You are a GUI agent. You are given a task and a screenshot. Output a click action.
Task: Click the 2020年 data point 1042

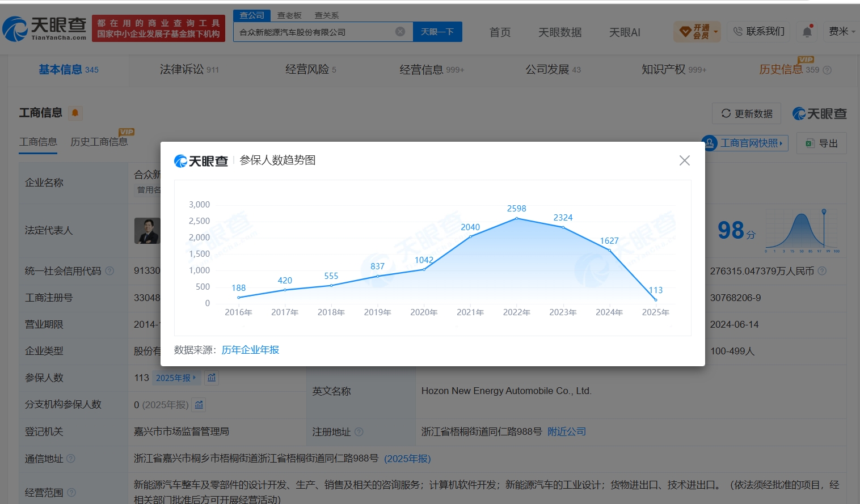[x=424, y=269]
